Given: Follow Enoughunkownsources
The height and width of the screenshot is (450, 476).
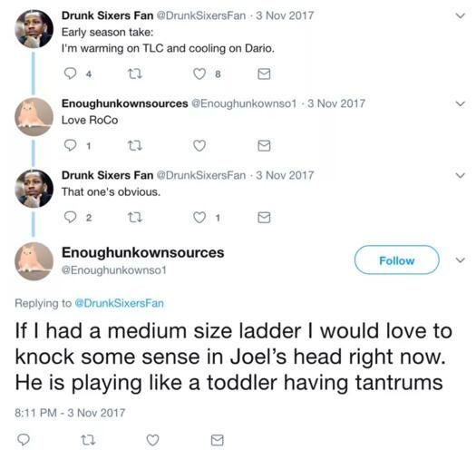Looking at the screenshot, I should pos(396,260).
